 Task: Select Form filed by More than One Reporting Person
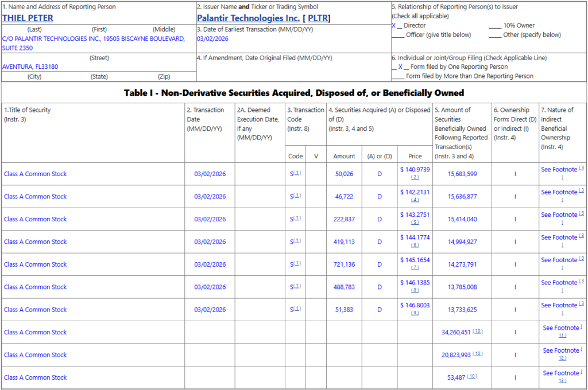tap(398, 76)
